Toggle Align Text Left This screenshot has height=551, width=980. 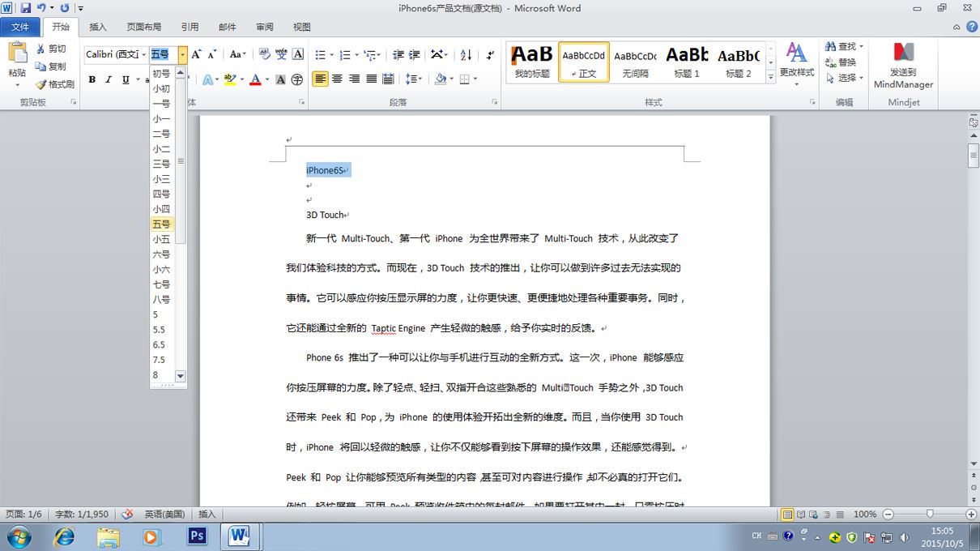[x=321, y=79]
